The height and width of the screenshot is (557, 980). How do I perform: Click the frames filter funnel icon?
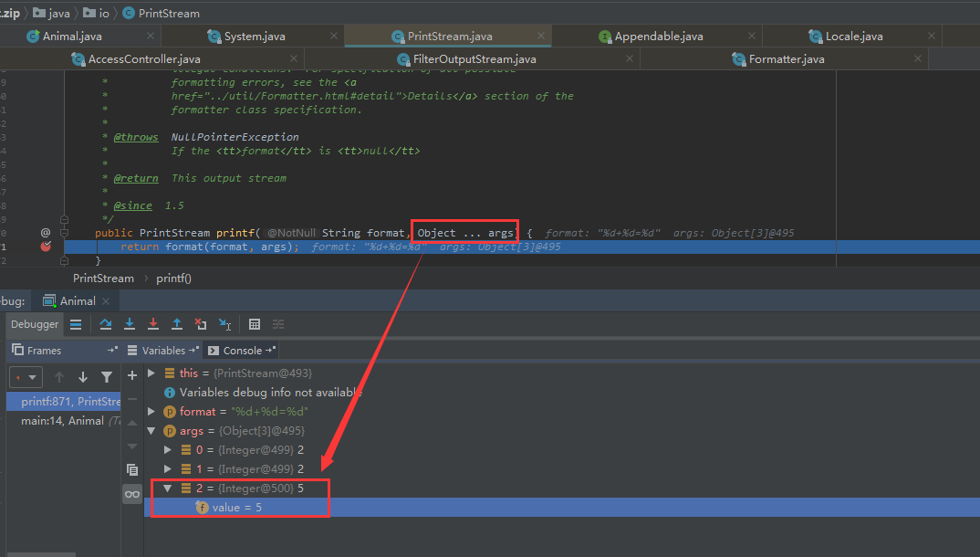coord(107,377)
